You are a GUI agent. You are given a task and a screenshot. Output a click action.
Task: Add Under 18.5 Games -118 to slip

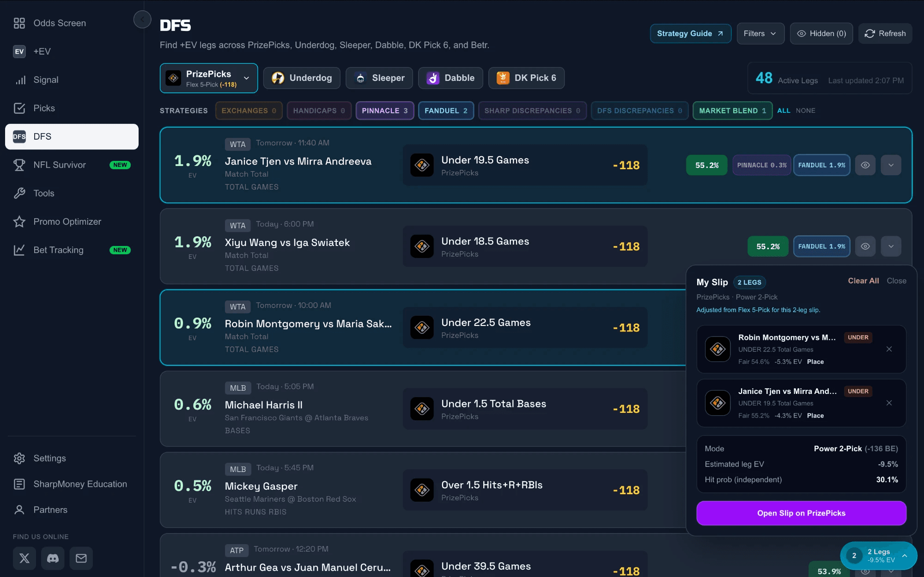point(525,246)
